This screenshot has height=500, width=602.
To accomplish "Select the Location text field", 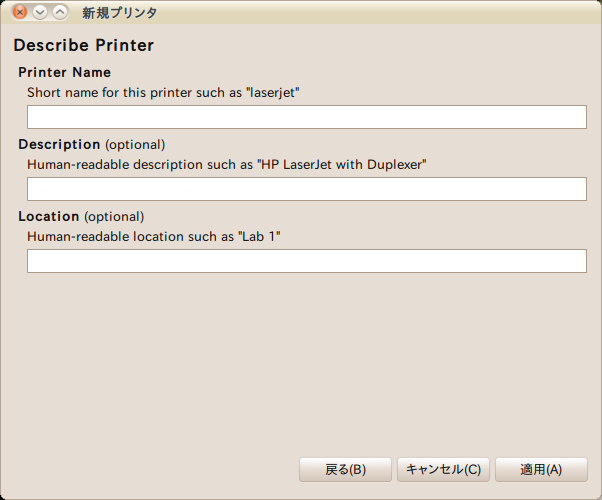I will [307, 261].
